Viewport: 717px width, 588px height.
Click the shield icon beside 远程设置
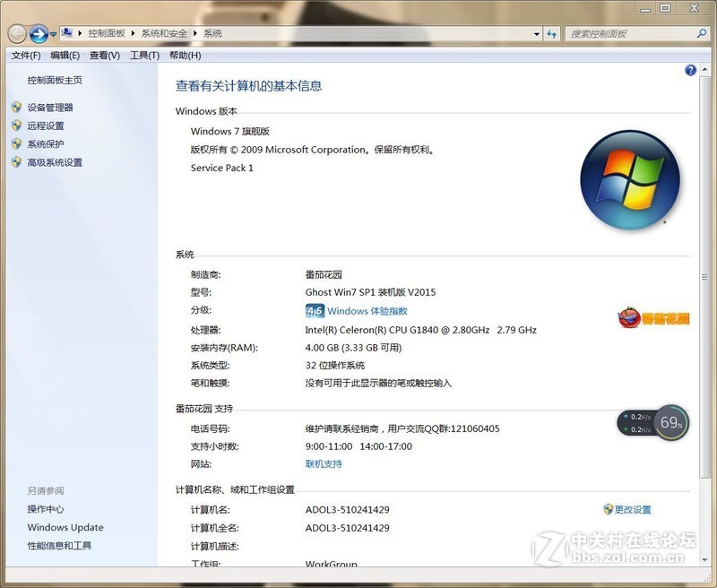point(16,125)
